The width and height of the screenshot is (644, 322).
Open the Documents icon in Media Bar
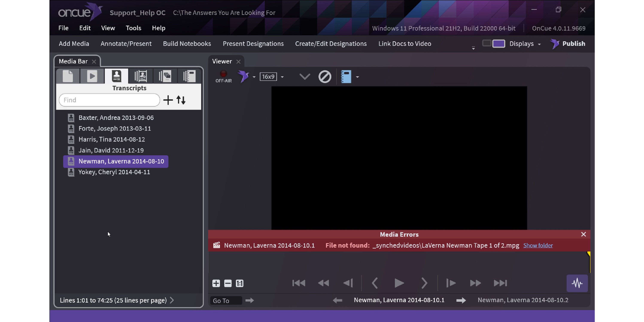coord(68,76)
